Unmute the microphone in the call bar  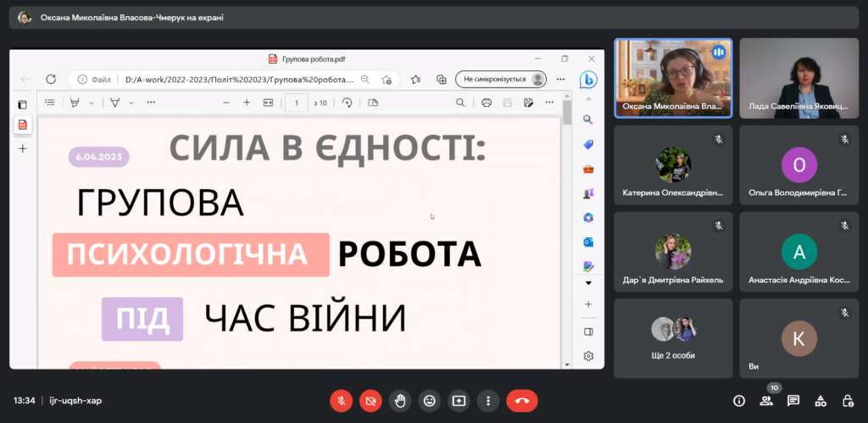[x=341, y=400]
